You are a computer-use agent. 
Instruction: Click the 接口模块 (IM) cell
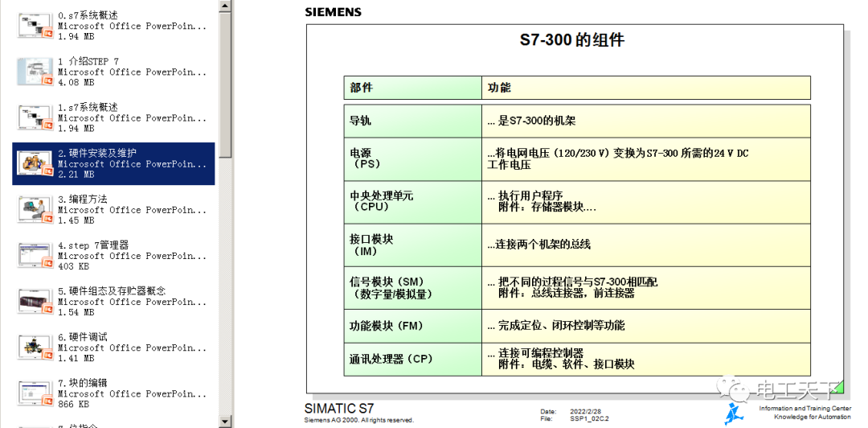[412, 245]
